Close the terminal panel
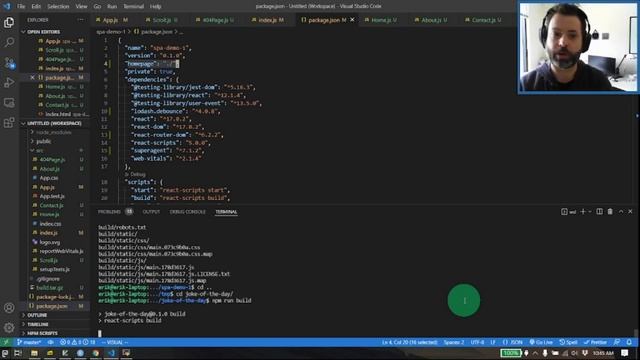The width and height of the screenshot is (640, 360). tap(630, 211)
